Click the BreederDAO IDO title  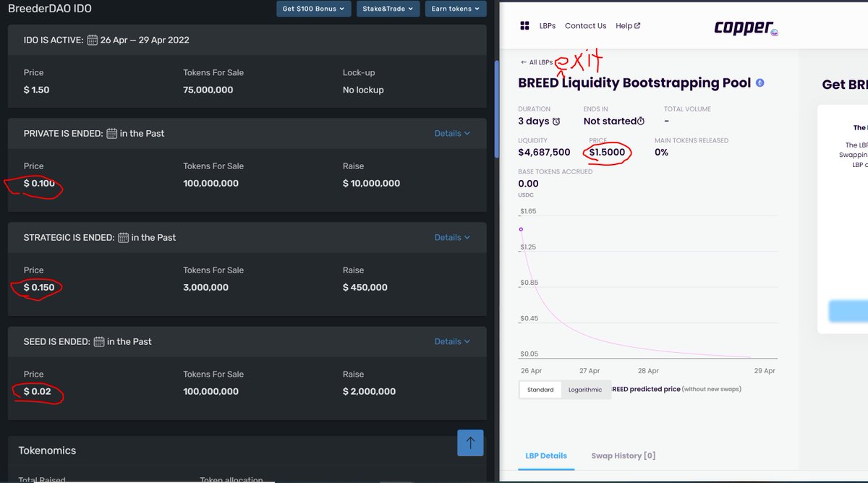(50, 9)
